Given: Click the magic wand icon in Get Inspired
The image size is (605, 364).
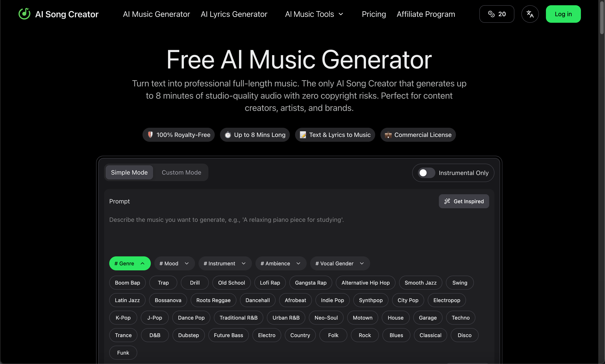Looking at the screenshot, I should (x=447, y=201).
